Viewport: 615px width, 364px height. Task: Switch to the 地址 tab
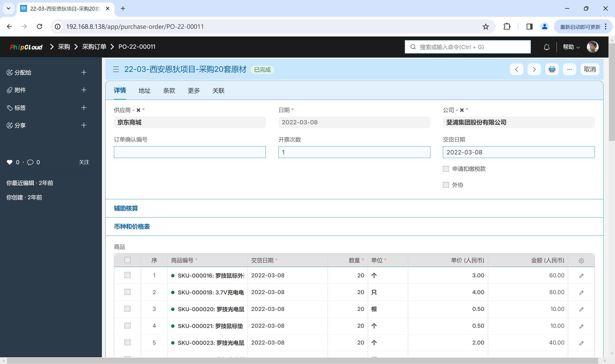tap(144, 91)
